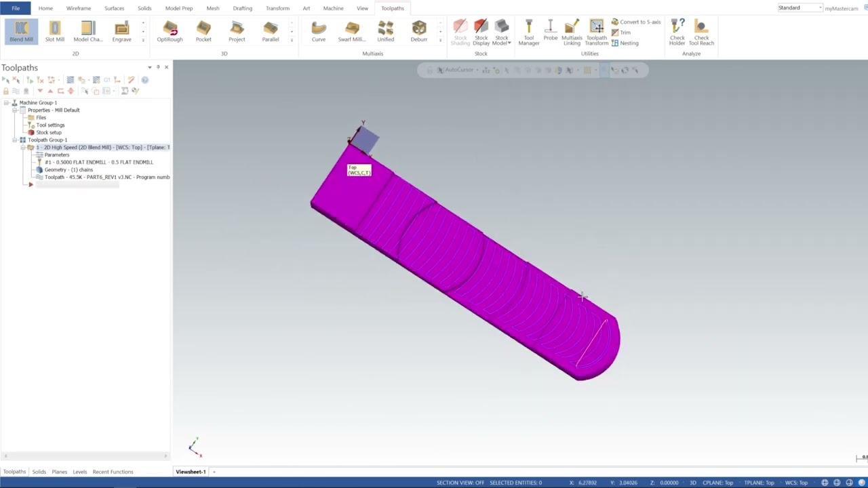Image resolution: width=868 pixels, height=488 pixels.
Task: Choose the Slot Mill toolpath
Action: tap(55, 31)
